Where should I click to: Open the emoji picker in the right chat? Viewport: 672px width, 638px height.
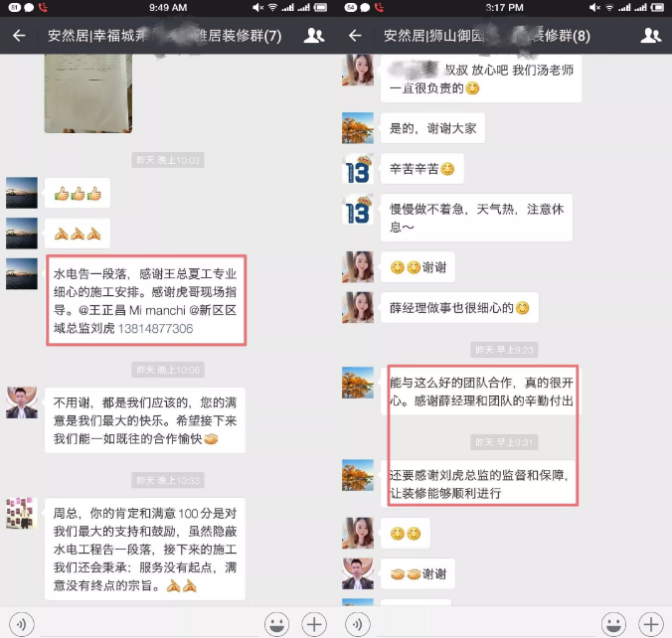click(x=613, y=624)
